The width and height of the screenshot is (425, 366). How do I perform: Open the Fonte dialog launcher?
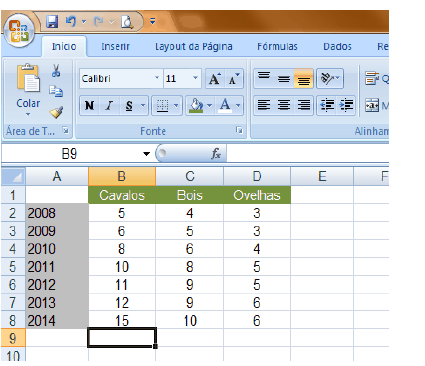point(239,130)
